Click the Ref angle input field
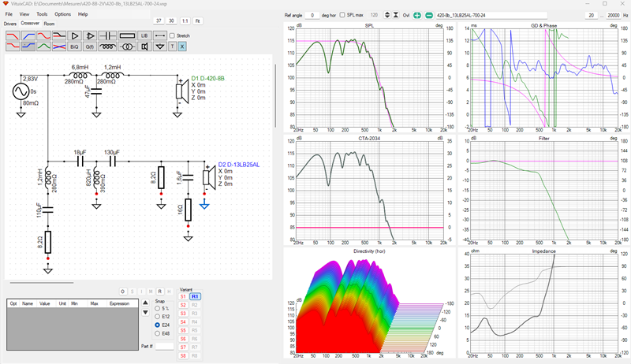Image resolution: width=631 pixels, height=364 pixels. coord(312,15)
